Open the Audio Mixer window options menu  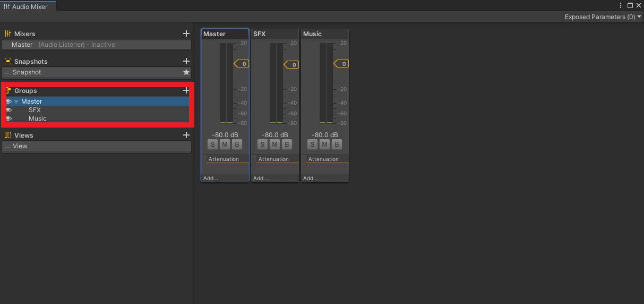621,5
